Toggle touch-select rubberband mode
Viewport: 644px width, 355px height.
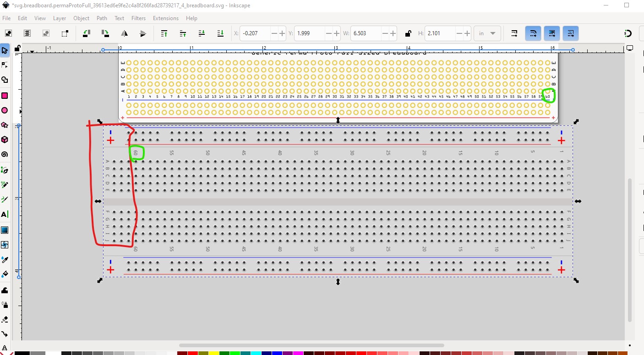click(65, 33)
